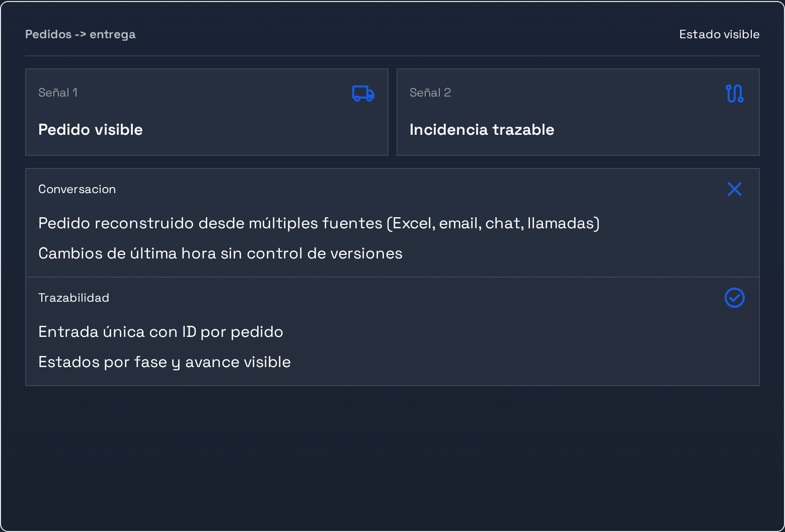
Task: Click the 'Estado visible' label
Action: tap(720, 34)
